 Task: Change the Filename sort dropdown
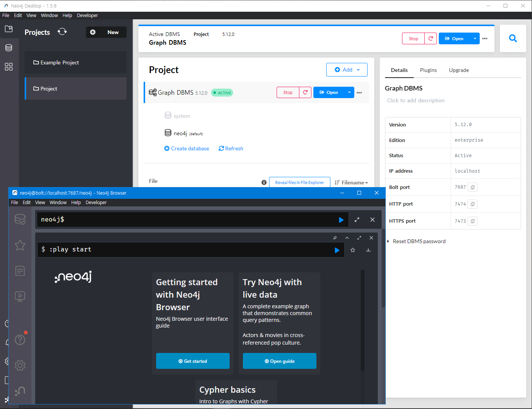(x=351, y=183)
